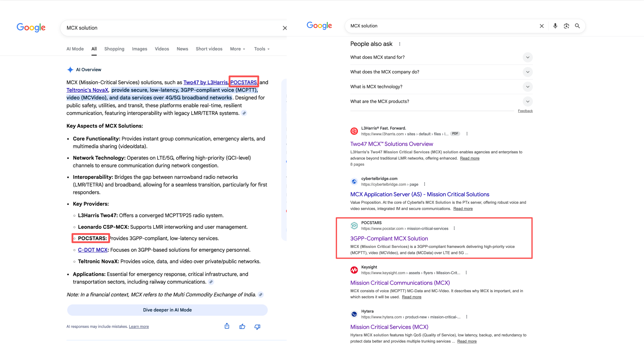Click the AI Overview sparkle icon
644x353 pixels.
[70, 70]
